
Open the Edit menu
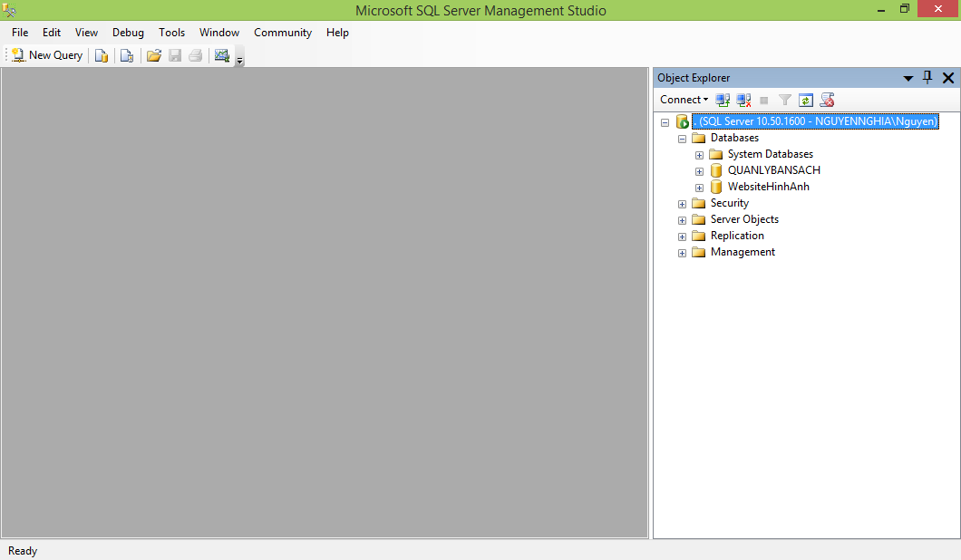click(x=52, y=33)
